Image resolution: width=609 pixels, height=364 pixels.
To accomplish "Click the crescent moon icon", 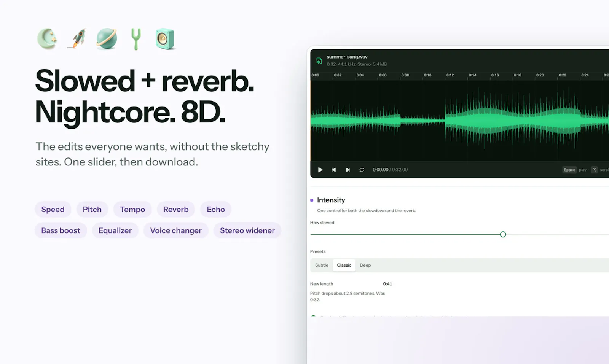I will 47,39.
